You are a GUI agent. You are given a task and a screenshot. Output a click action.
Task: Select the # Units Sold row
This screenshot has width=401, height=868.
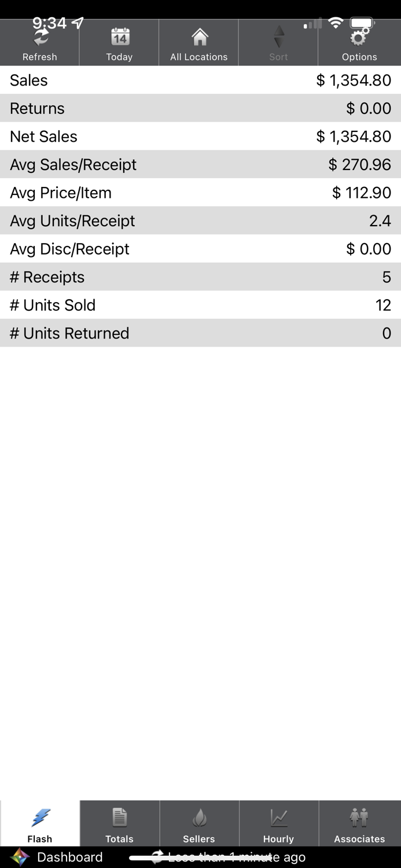click(200, 305)
